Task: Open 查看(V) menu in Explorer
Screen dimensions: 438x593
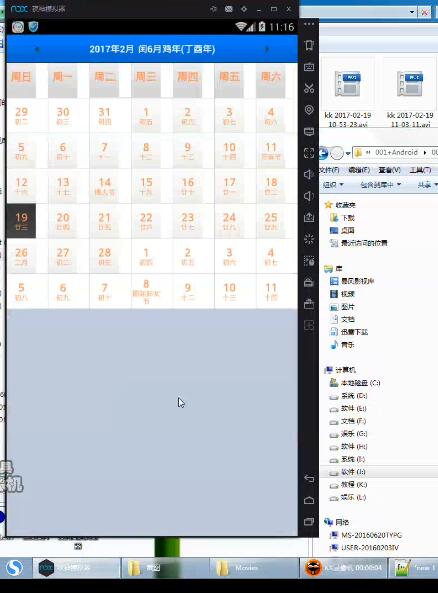Action: point(390,170)
